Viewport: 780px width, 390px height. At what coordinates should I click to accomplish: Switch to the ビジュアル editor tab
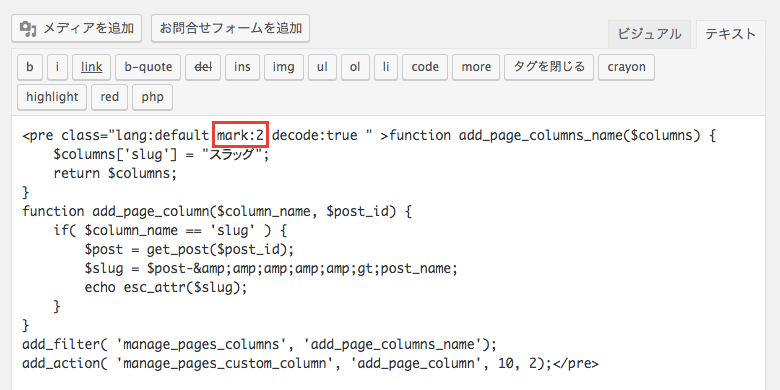point(649,34)
